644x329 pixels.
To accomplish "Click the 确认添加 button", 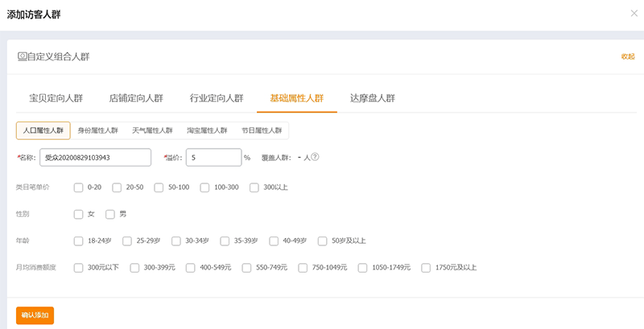I will [35, 315].
